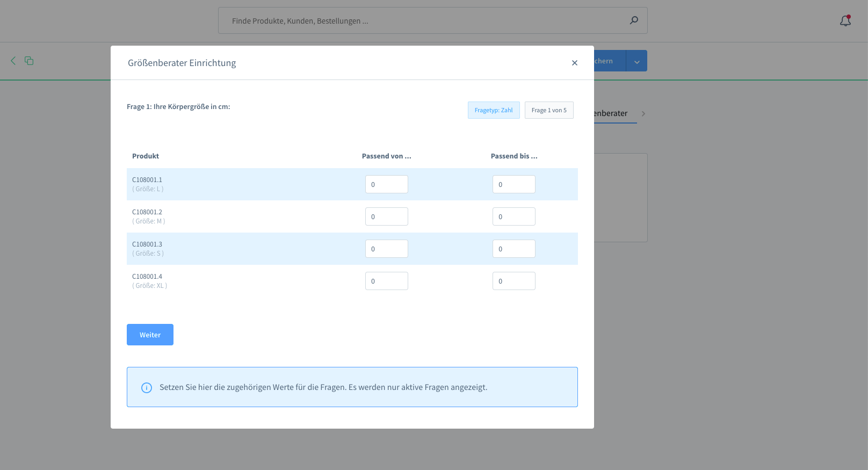This screenshot has height=470, width=868.
Task: Edit Passend von for C108001.3
Action: [387, 249]
